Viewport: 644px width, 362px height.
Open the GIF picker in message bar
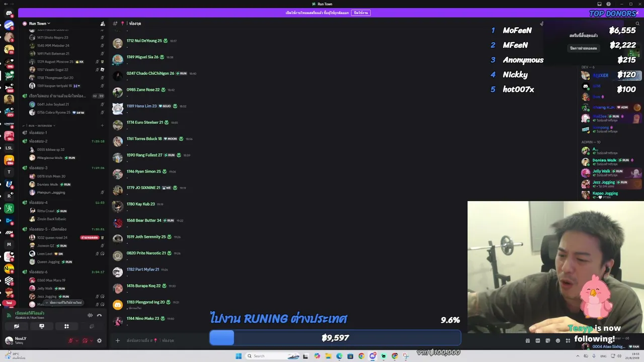coord(538,340)
